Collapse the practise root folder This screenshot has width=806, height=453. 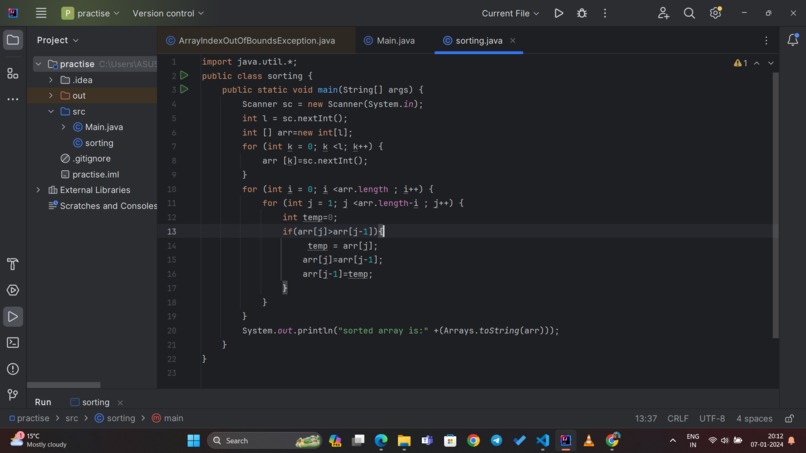tap(38, 64)
